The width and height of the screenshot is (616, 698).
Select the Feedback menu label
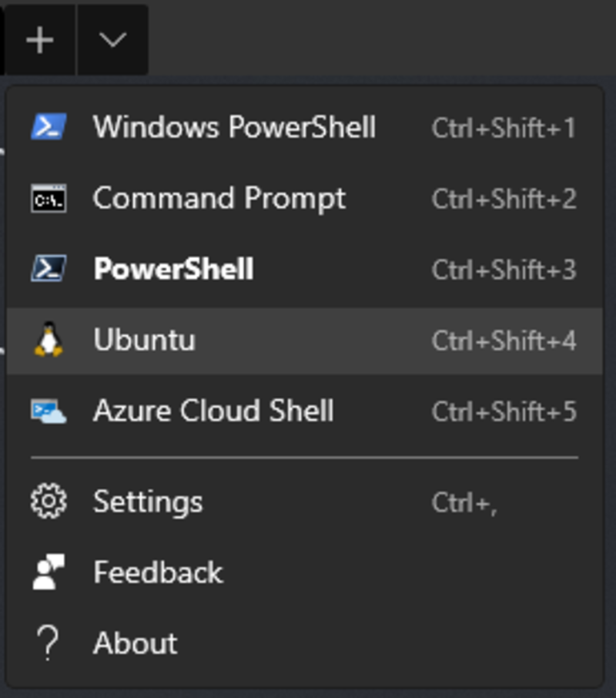[158, 572]
